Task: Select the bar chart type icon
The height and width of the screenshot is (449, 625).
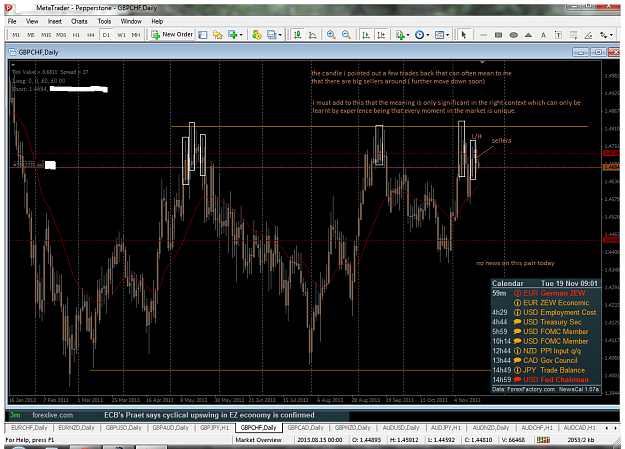Action: (x=297, y=35)
